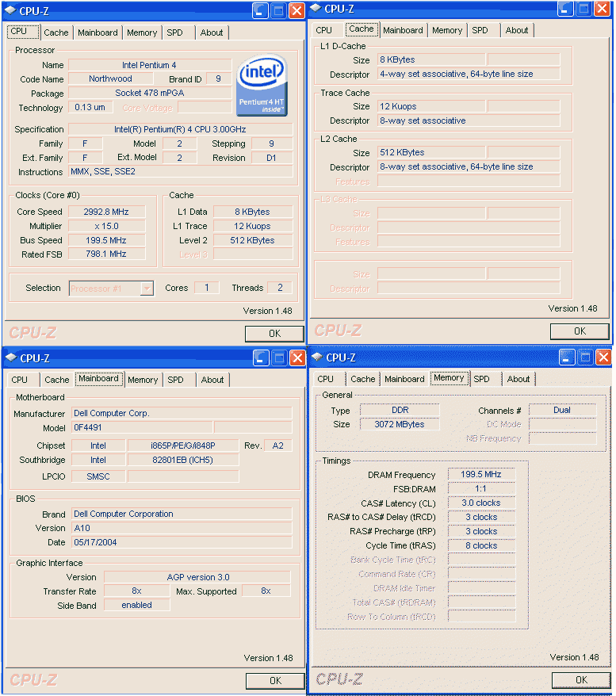Switch to CPU tab in Cache window

(324, 30)
